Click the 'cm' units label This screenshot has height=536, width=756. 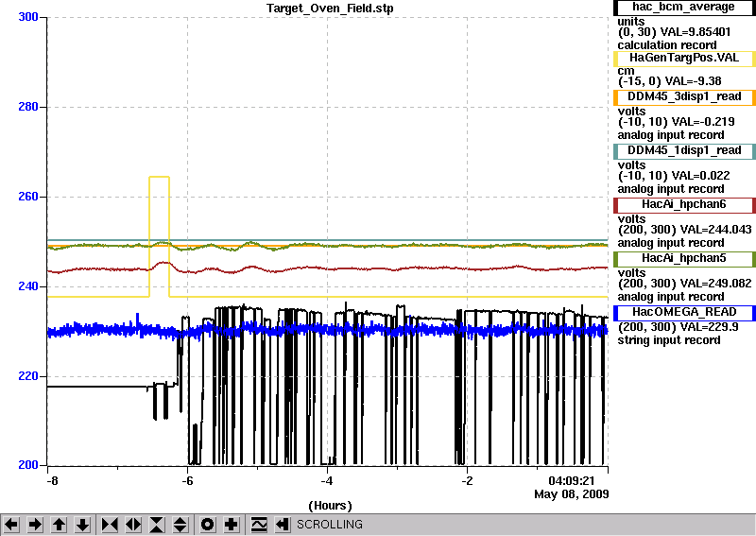pos(626,71)
